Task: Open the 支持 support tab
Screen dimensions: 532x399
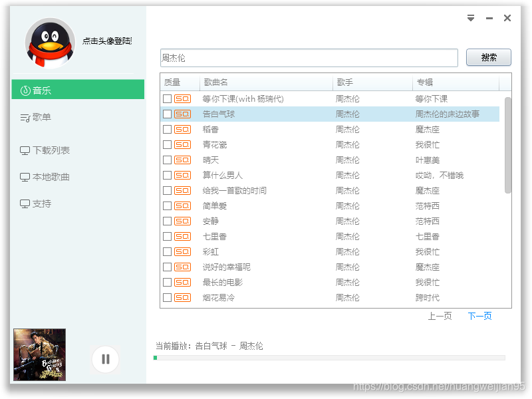Action: pos(36,203)
